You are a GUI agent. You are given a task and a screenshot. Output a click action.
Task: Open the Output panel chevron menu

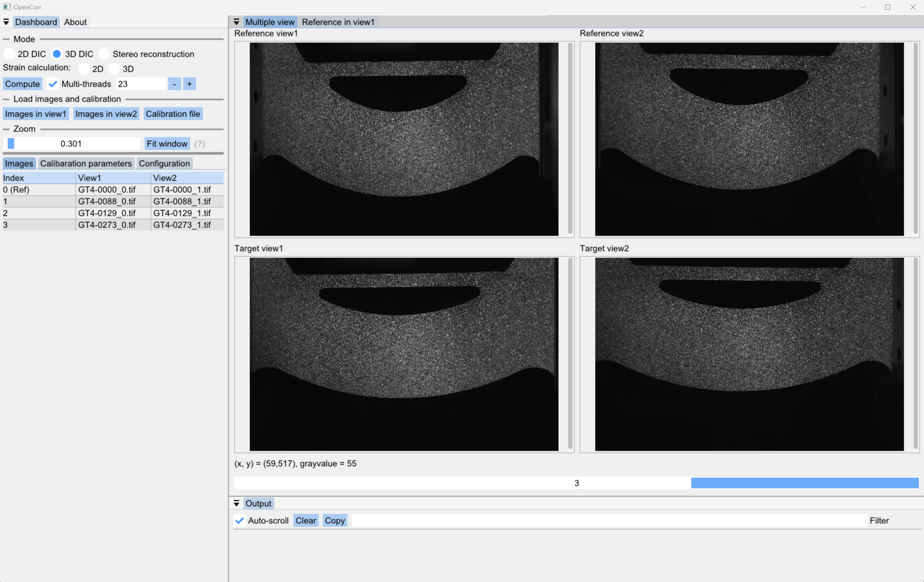(x=236, y=503)
